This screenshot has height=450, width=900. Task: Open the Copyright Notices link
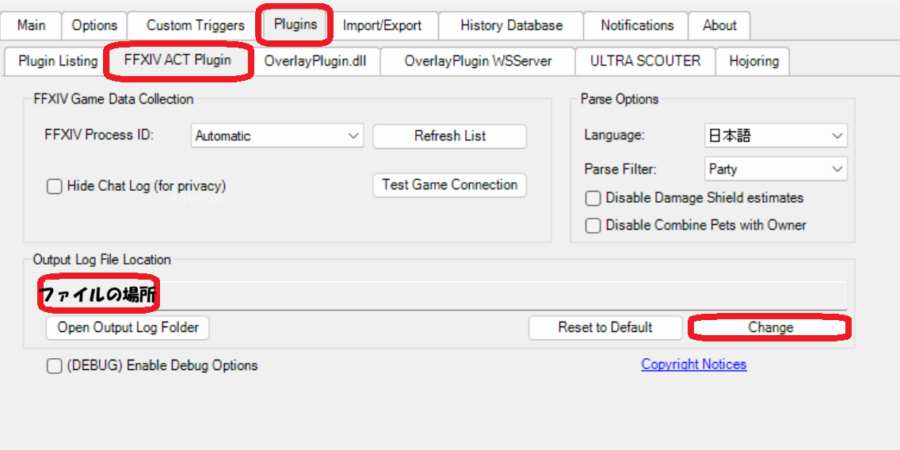693,365
